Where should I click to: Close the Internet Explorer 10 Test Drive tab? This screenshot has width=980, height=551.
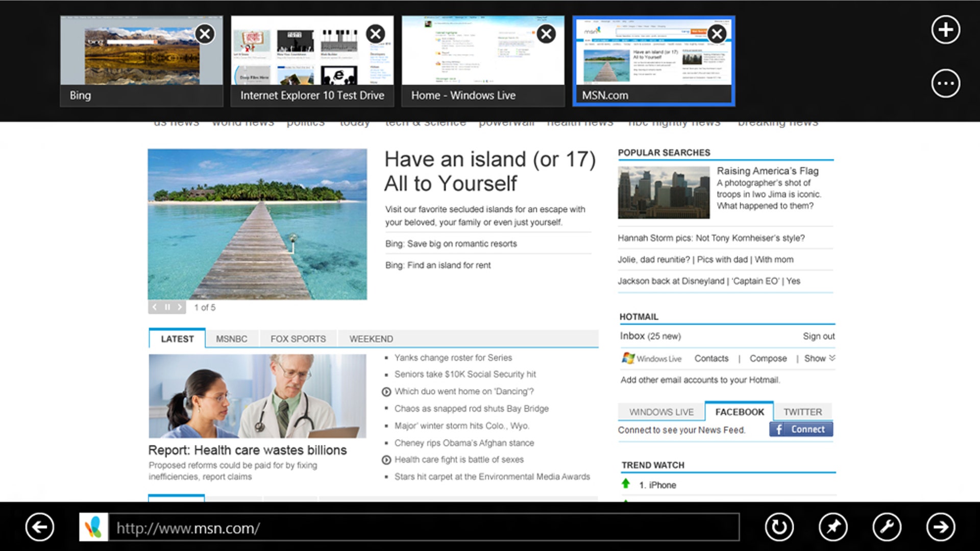(x=376, y=34)
